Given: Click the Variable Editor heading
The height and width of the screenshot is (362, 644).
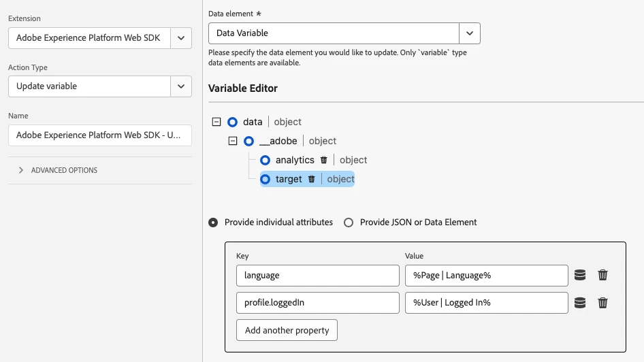Looking at the screenshot, I should (x=243, y=88).
